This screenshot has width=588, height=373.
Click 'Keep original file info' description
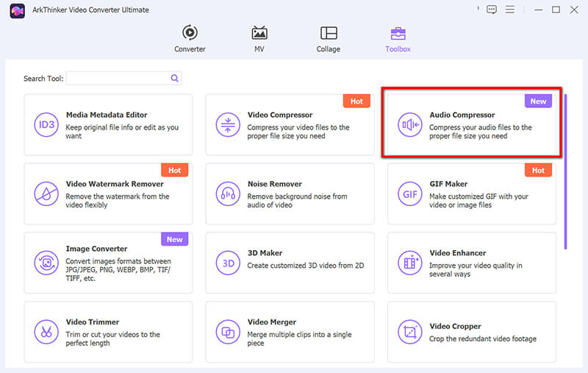[x=122, y=132]
